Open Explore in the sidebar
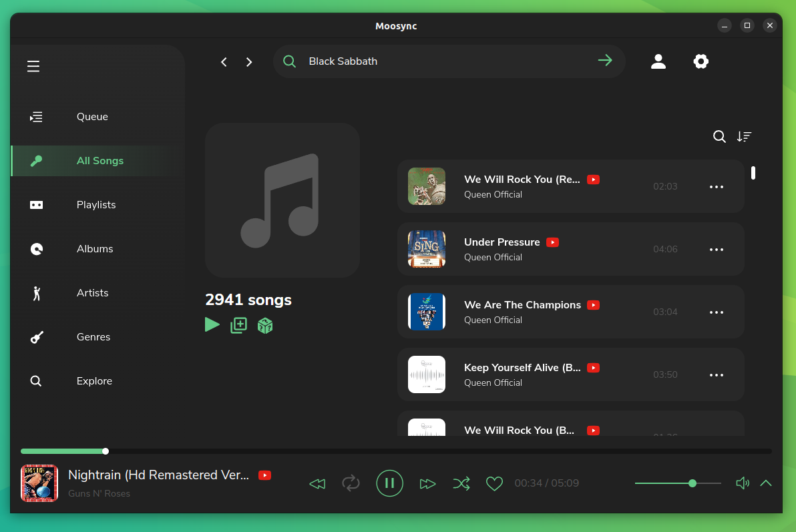This screenshot has height=532, width=796. (93, 380)
